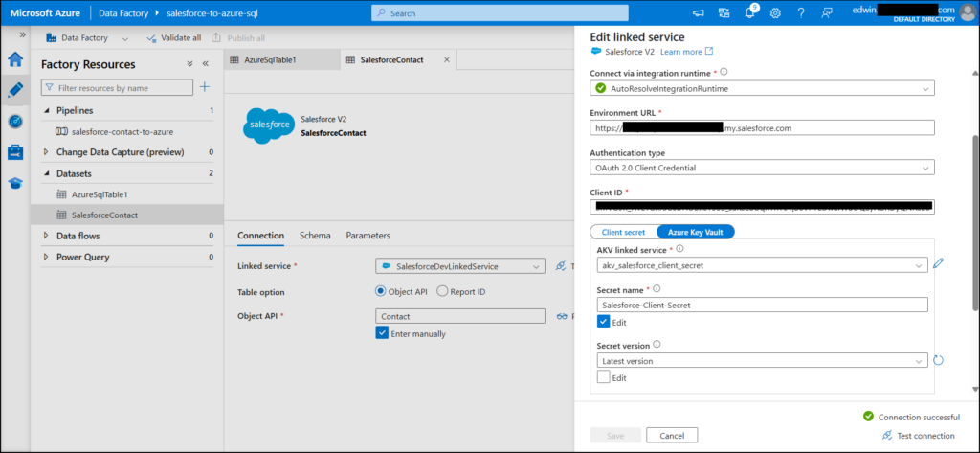Hide the Factory Resources pane

click(x=205, y=64)
